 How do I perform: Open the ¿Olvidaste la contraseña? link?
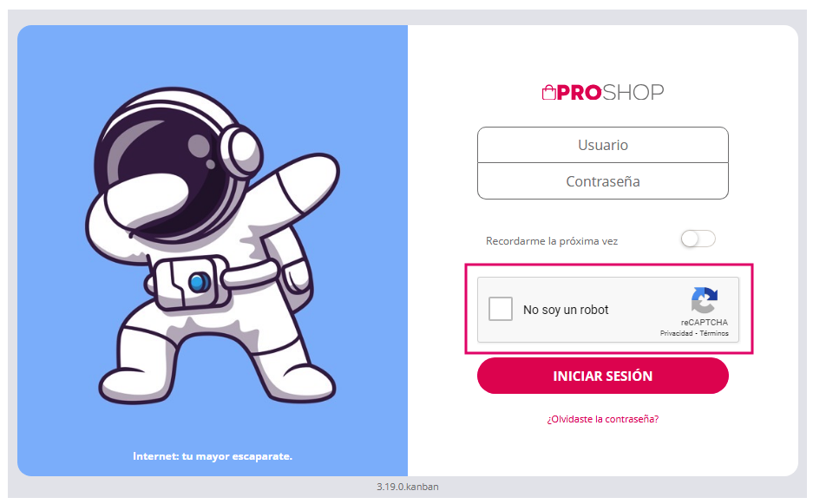602,419
